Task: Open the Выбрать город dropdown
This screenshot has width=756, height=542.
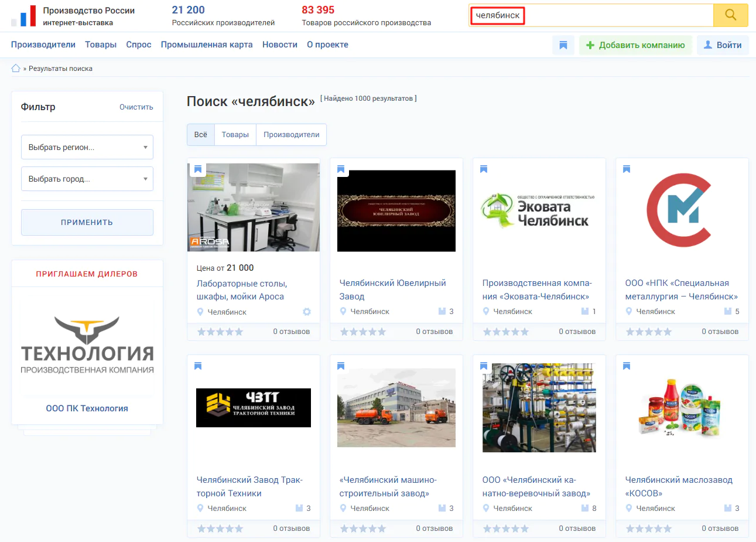Action: pos(87,179)
